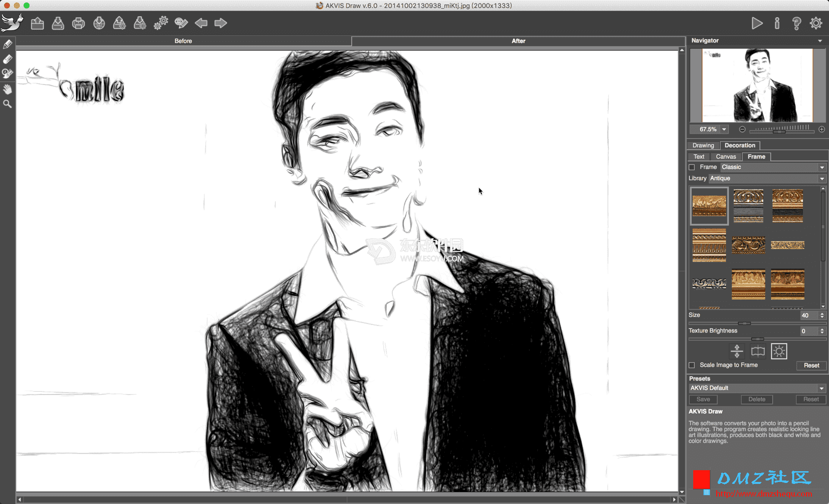Toggle mirror texture book-shaped icon
Viewport: 829px width, 504px height.
pos(758,351)
